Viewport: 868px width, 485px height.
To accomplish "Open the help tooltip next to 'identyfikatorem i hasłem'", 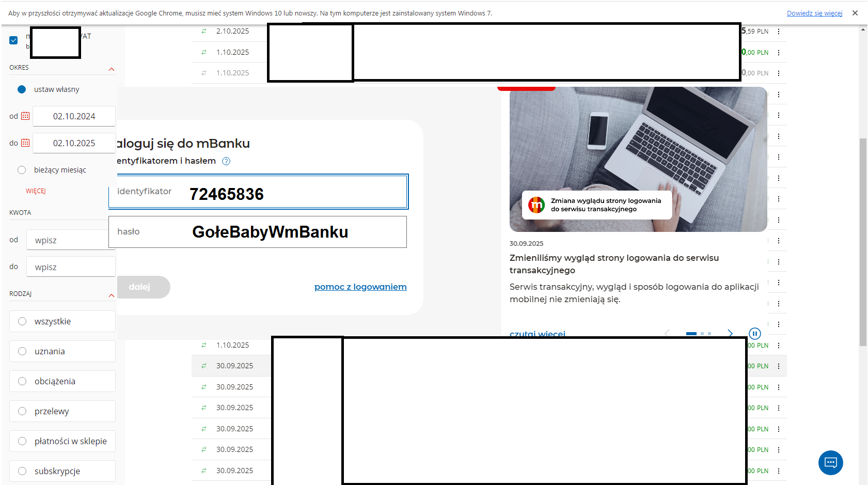I will (x=226, y=161).
